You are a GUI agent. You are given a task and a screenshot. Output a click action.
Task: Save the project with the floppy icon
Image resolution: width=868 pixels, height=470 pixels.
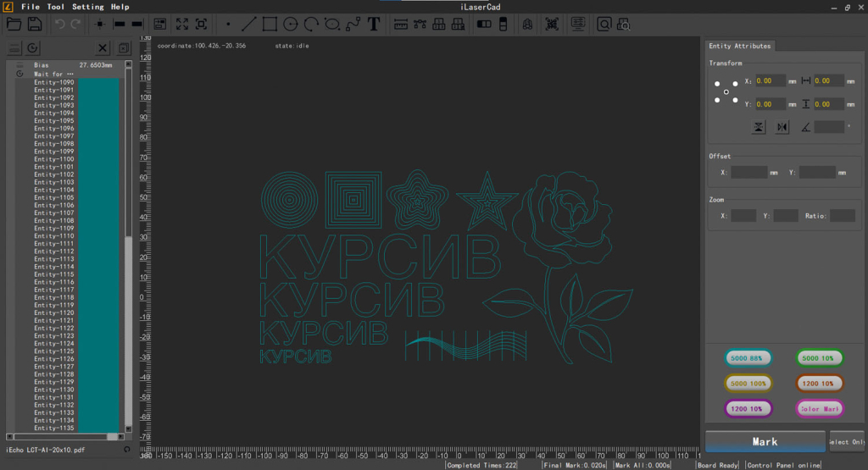click(34, 24)
